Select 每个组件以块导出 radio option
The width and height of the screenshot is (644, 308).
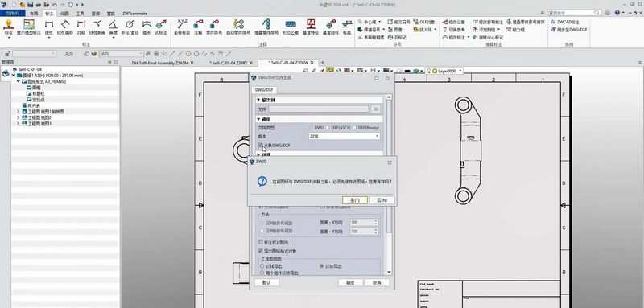point(262,273)
